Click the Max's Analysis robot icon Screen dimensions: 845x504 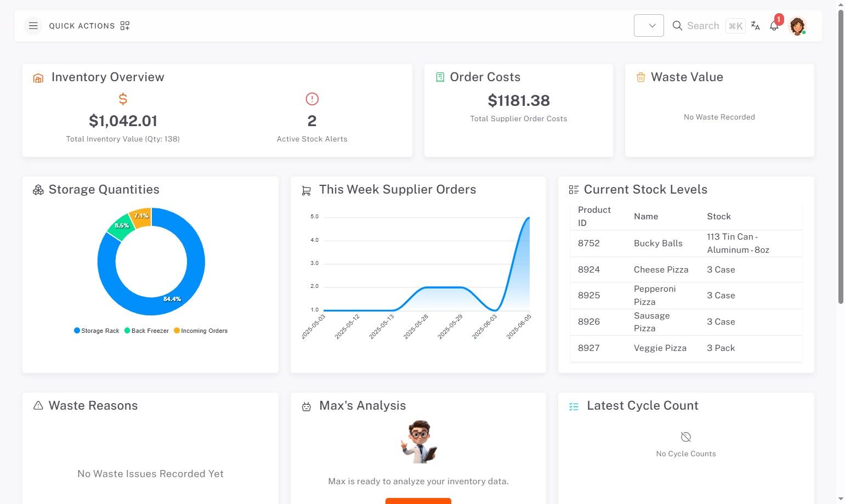(x=307, y=406)
